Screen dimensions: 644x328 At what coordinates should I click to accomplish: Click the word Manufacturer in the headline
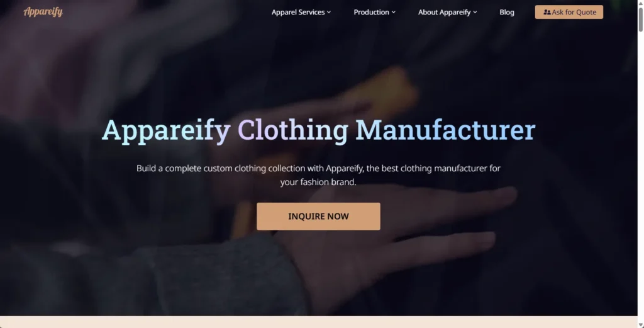coord(445,130)
